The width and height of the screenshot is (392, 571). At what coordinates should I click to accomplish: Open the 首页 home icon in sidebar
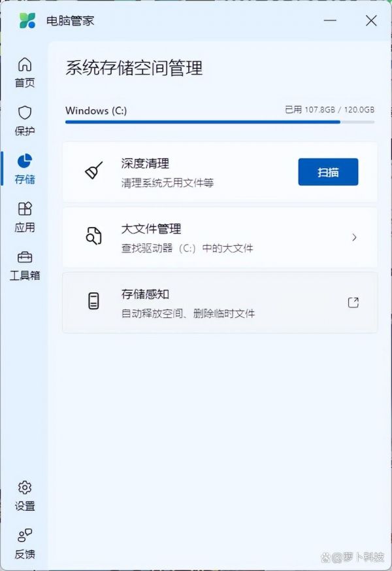[x=25, y=65]
